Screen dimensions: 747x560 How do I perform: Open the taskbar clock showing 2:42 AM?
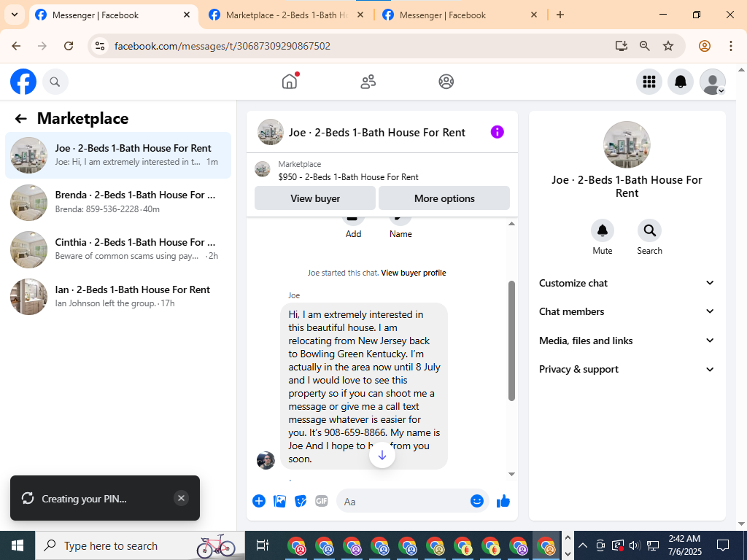pos(684,545)
